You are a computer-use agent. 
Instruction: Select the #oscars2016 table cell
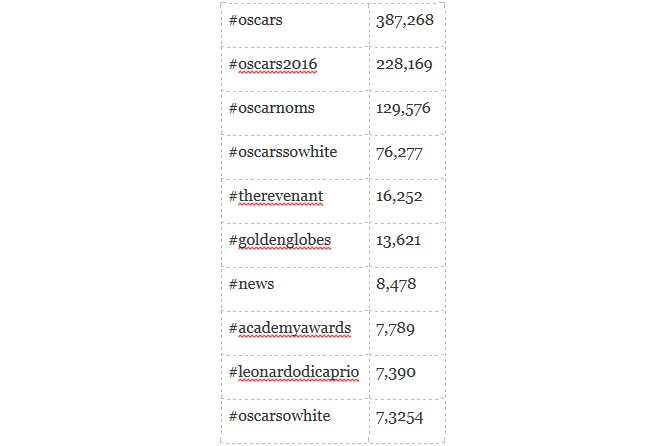[x=273, y=64]
